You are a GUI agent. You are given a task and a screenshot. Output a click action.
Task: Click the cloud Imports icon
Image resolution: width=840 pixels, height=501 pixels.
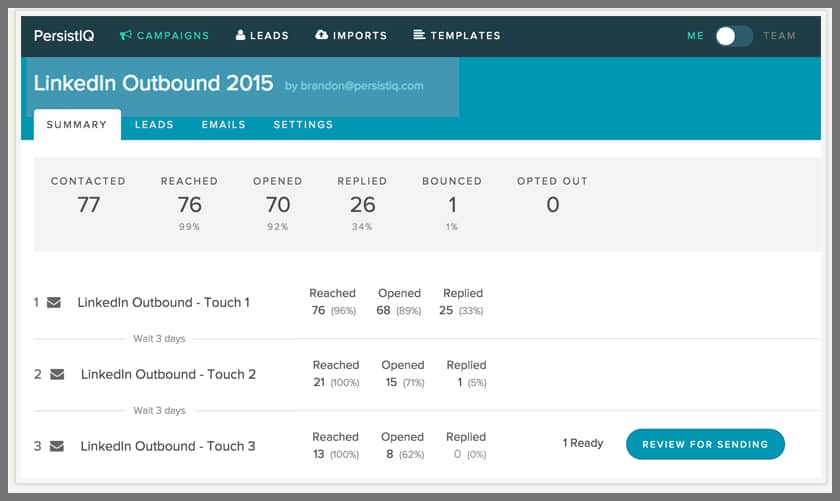point(321,36)
